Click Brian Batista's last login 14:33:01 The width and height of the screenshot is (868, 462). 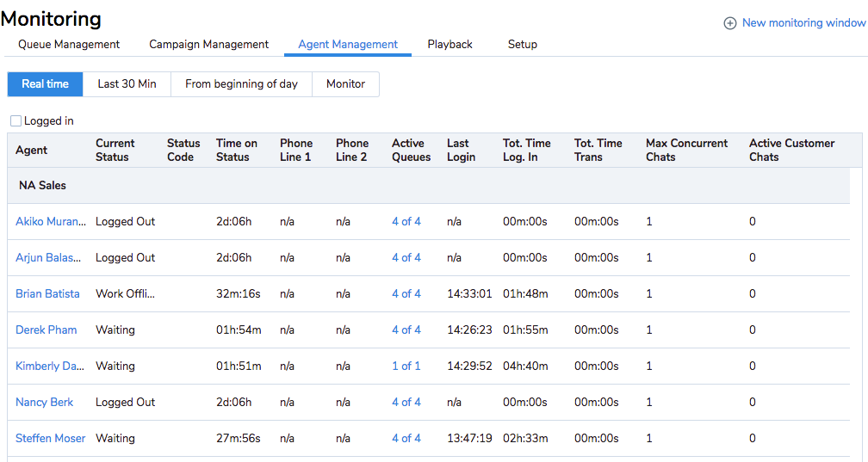click(469, 293)
